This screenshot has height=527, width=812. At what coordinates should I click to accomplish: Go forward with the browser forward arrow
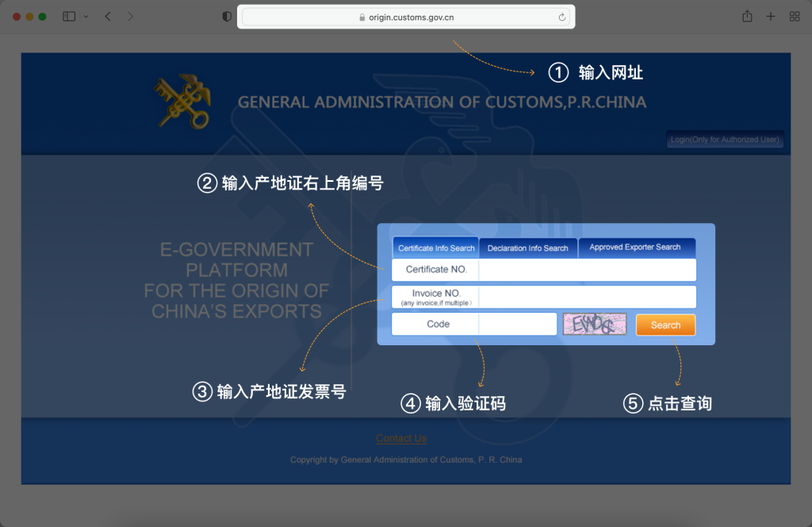click(x=131, y=17)
